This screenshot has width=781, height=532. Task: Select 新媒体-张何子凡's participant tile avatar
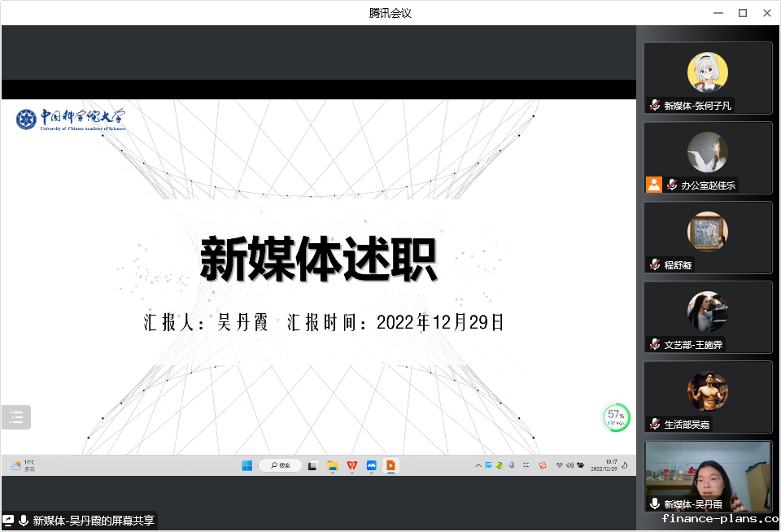click(x=707, y=72)
